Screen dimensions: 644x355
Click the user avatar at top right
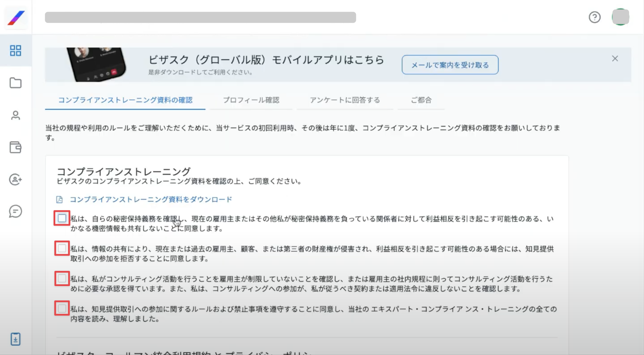coord(620,17)
